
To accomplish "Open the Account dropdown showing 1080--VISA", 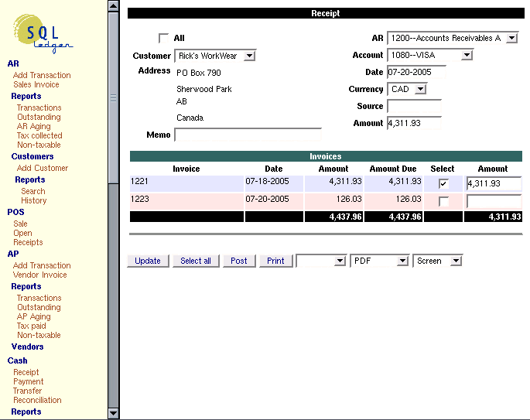I will [x=429, y=55].
